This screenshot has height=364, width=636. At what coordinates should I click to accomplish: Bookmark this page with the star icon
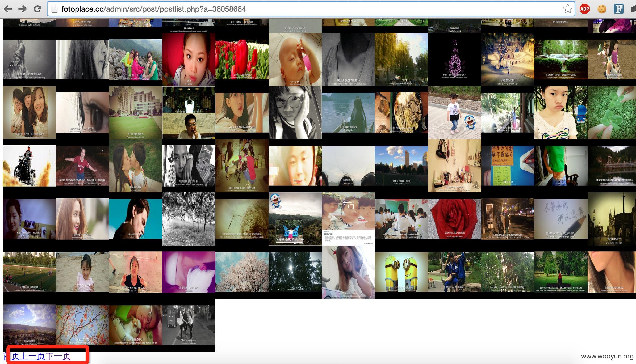pos(567,9)
